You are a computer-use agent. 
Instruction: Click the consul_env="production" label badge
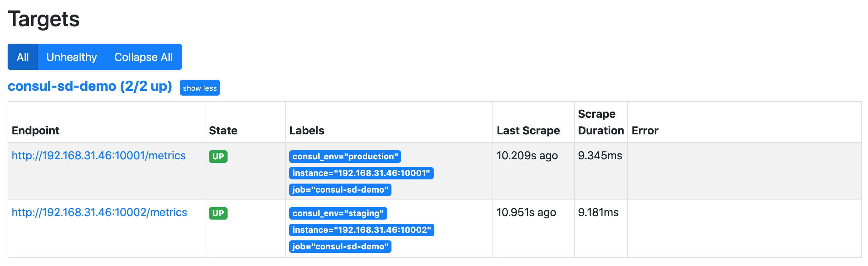pos(345,157)
